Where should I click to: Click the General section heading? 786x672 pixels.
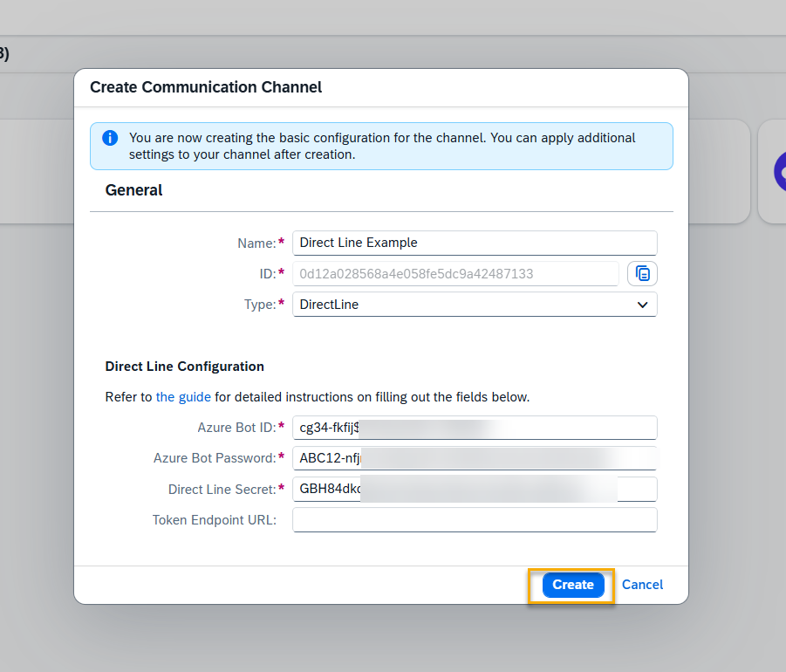click(133, 190)
